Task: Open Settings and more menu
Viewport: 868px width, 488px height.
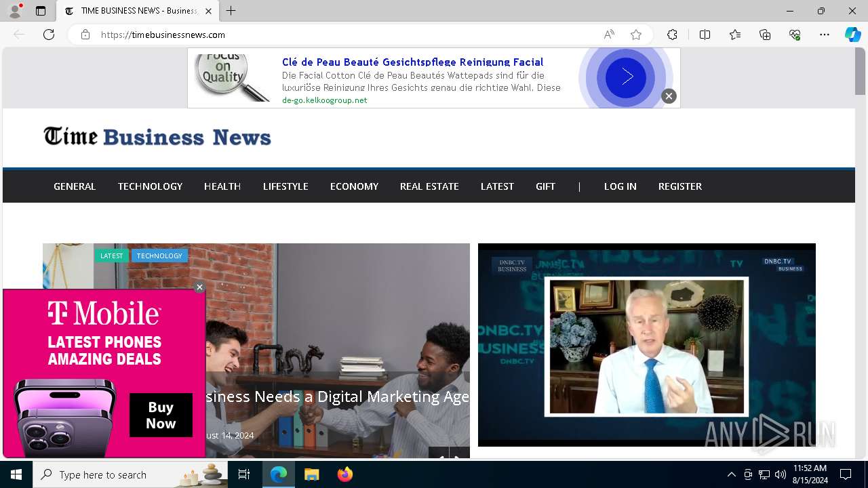Action: pyautogui.click(x=825, y=35)
